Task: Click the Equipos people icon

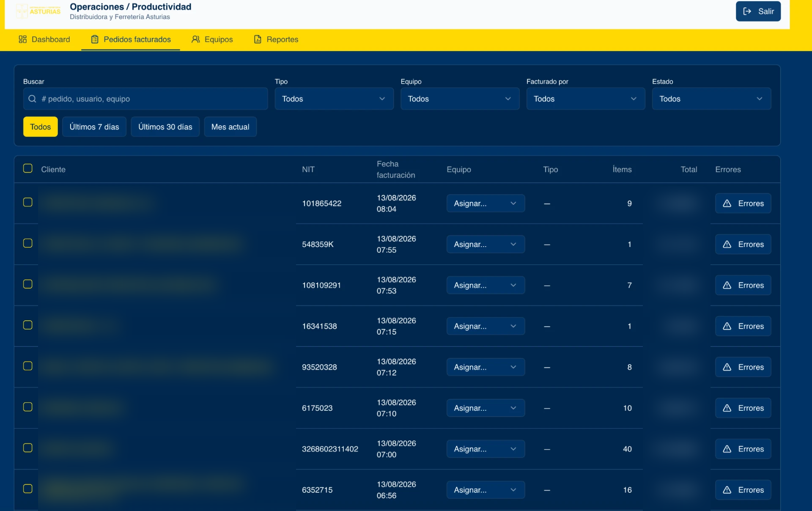Action: pos(195,39)
